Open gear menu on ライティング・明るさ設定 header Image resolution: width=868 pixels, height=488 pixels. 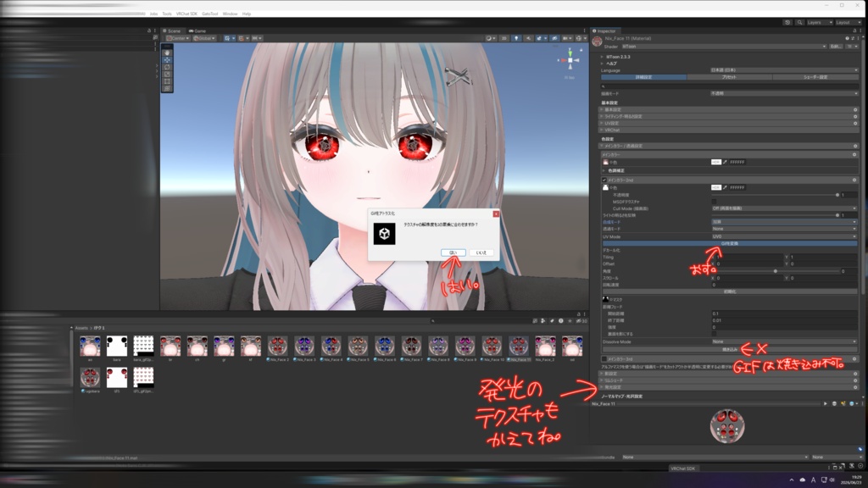[x=854, y=116]
